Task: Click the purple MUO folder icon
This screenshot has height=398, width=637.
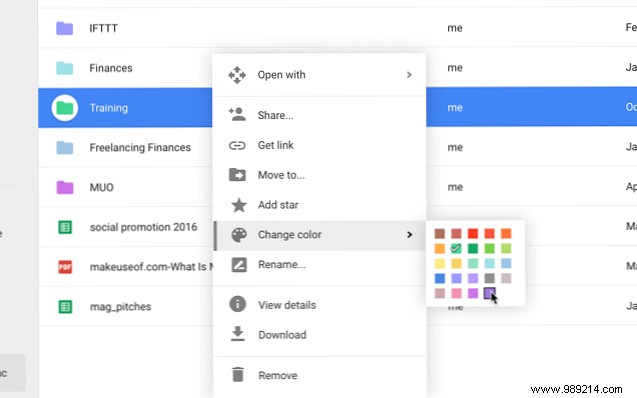Action: pyautogui.click(x=65, y=187)
